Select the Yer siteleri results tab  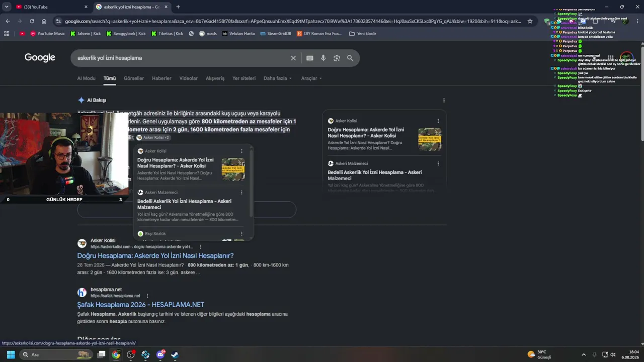tap(244, 78)
